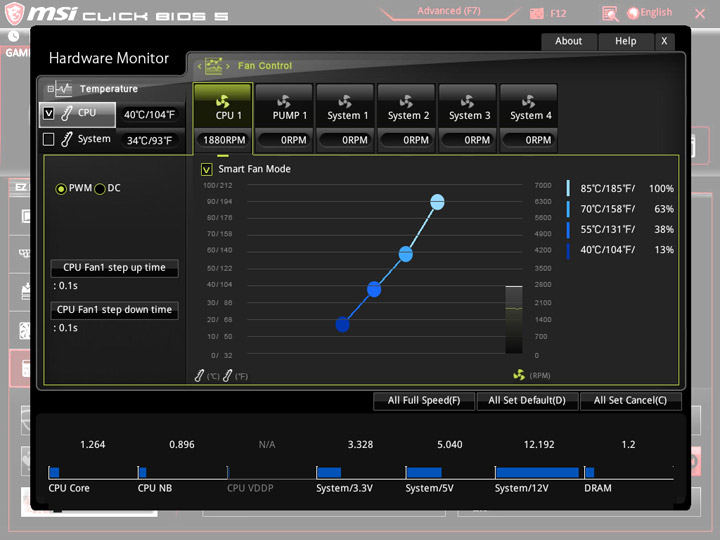Click the CPU Core voltage bar
Image resolution: width=720 pixels, height=540 pixels.
pos(54,472)
